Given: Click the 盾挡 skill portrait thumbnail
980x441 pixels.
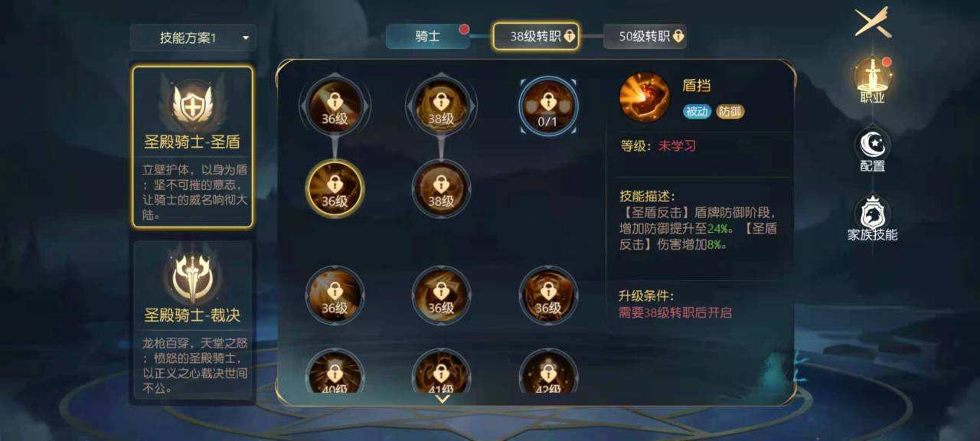Looking at the screenshot, I should pos(645,97).
